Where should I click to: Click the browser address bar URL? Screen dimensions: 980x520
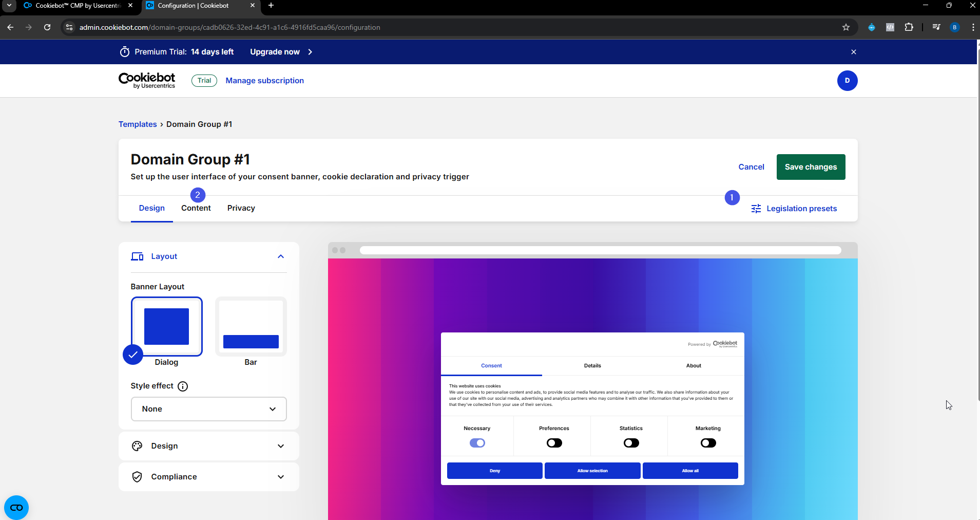pos(230,27)
